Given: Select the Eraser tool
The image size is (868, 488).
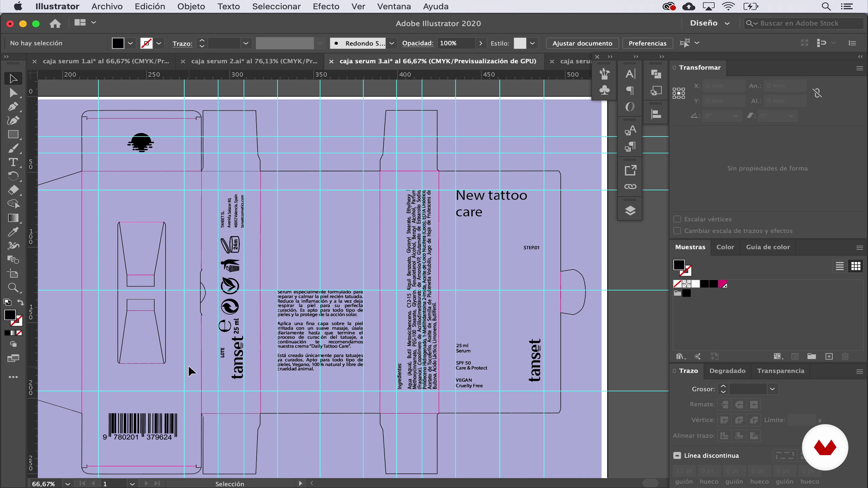Looking at the screenshot, I should 13,190.
